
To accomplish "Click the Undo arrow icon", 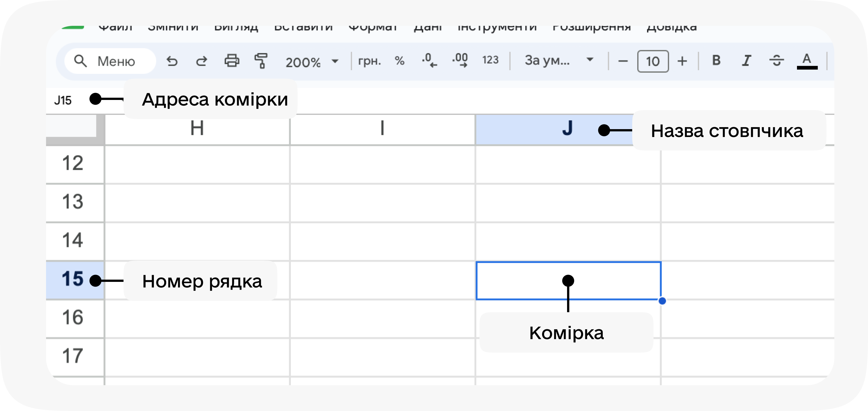I will [172, 61].
